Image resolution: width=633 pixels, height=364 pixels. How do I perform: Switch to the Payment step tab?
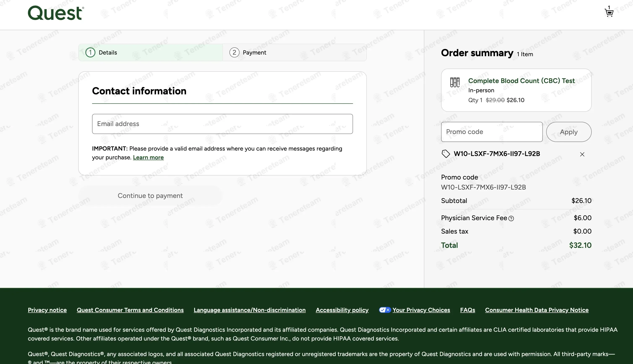[294, 52]
